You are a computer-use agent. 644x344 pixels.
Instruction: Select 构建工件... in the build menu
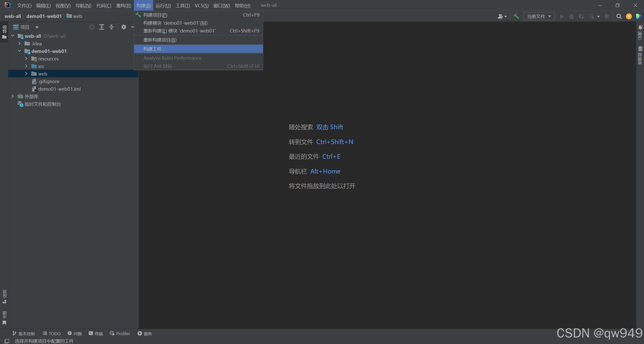154,49
